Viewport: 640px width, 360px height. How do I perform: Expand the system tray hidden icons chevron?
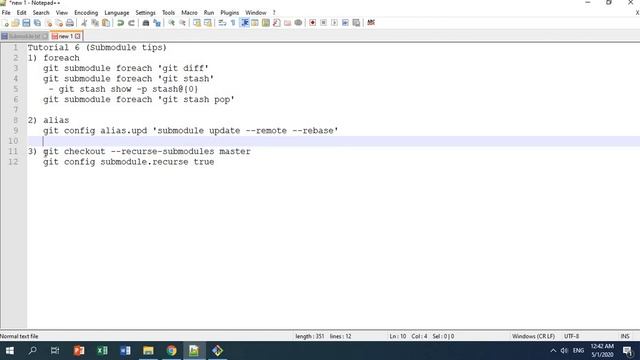coord(553,351)
